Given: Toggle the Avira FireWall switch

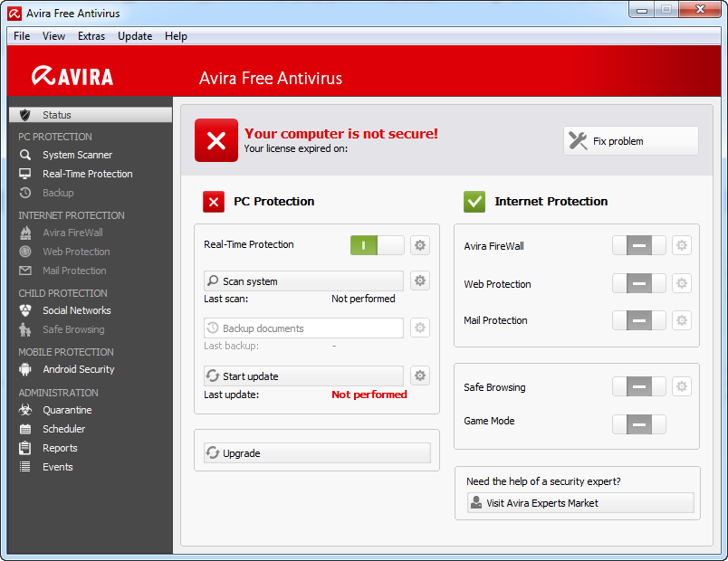Looking at the screenshot, I should tap(639, 245).
